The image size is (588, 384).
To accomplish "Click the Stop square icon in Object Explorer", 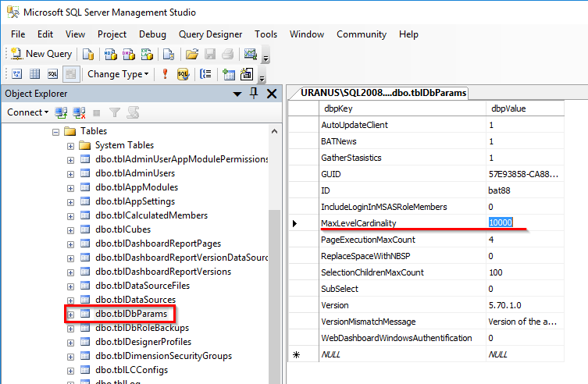I will pyautogui.click(x=97, y=112).
